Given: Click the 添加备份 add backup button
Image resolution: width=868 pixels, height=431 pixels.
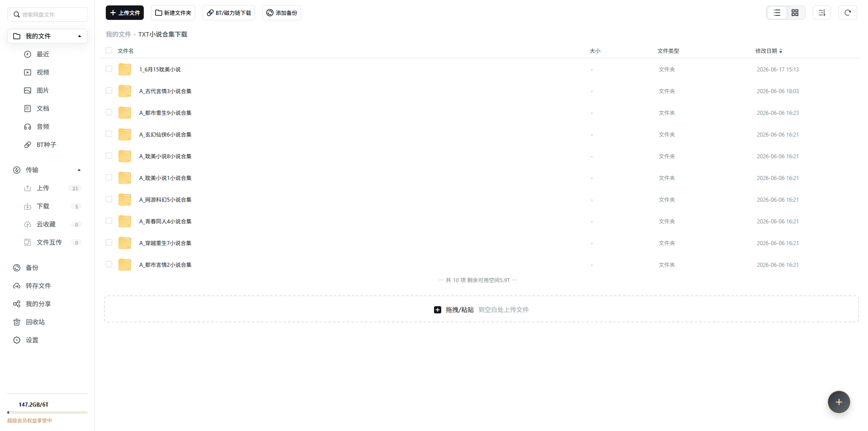Looking at the screenshot, I should pyautogui.click(x=282, y=13).
